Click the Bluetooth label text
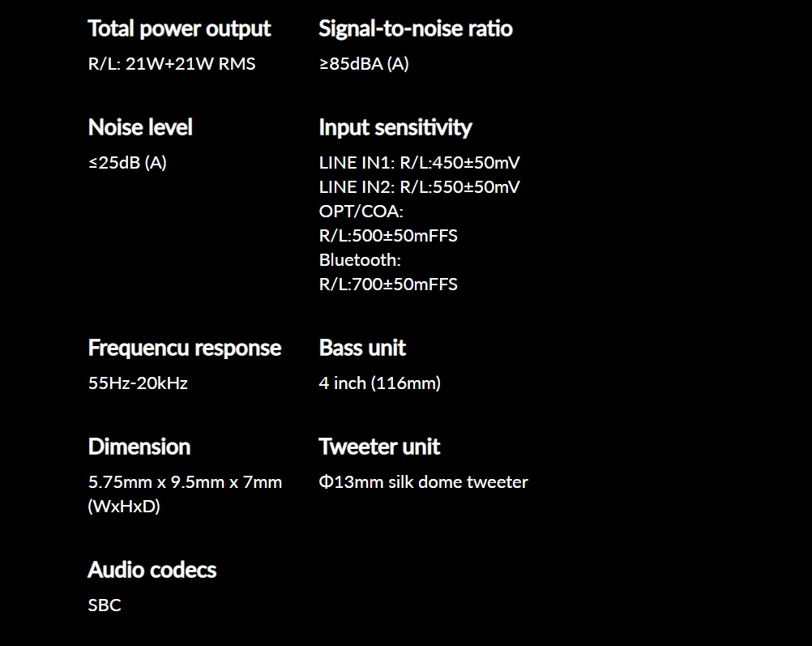This screenshot has width=812, height=646. point(360,260)
